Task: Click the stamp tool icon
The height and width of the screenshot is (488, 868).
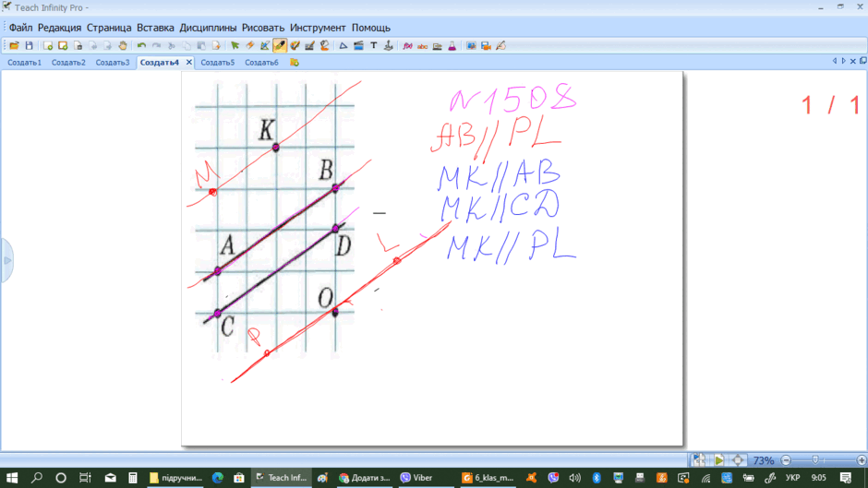Action: click(389, 46)
